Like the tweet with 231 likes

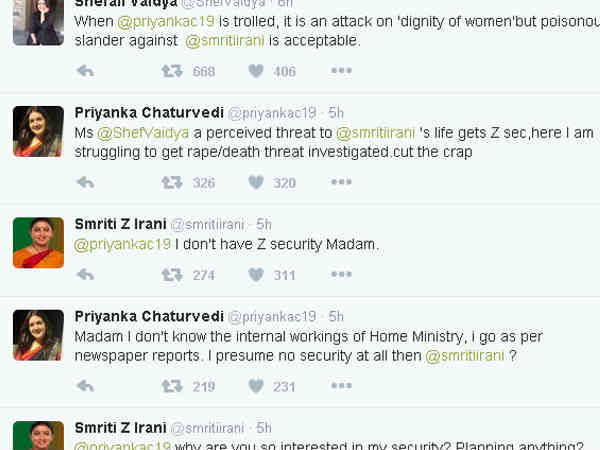(x=256, y=387)
